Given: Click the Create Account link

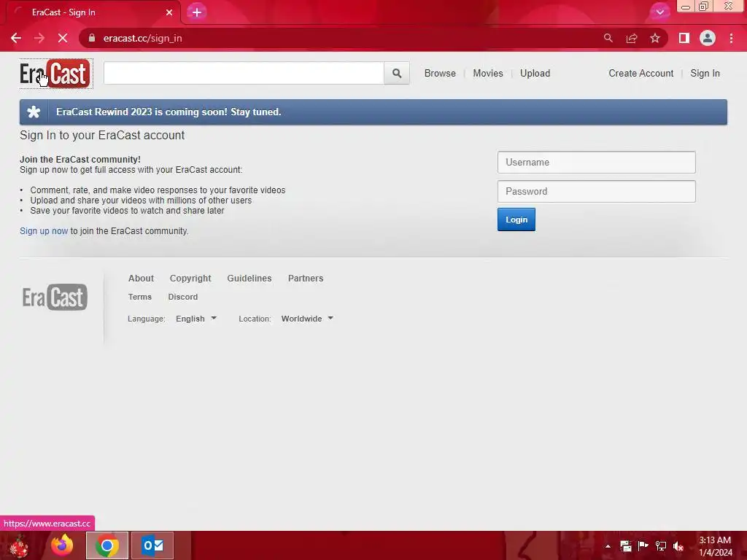Looking at the screenshot, I should pyautogui.click(x=640, y=74).
